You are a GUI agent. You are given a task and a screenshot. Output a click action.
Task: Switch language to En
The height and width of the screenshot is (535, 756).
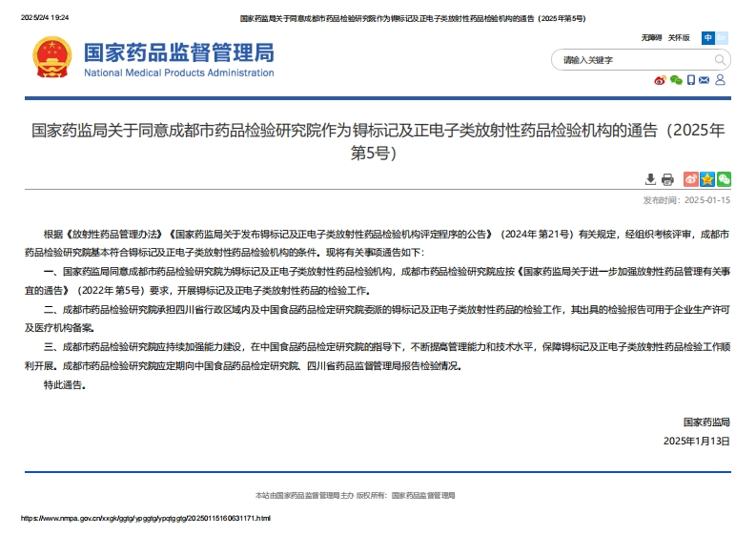[722, 38]
